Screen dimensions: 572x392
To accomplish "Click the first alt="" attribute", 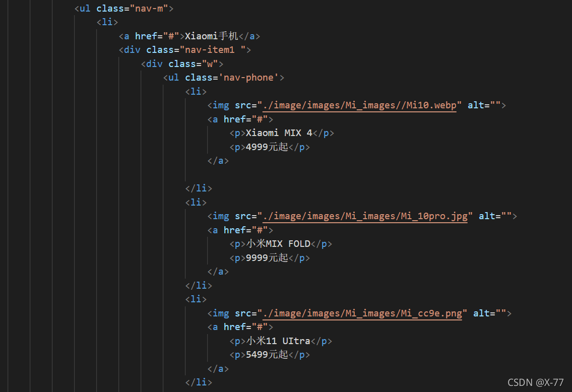I will (x=484, y=105).
